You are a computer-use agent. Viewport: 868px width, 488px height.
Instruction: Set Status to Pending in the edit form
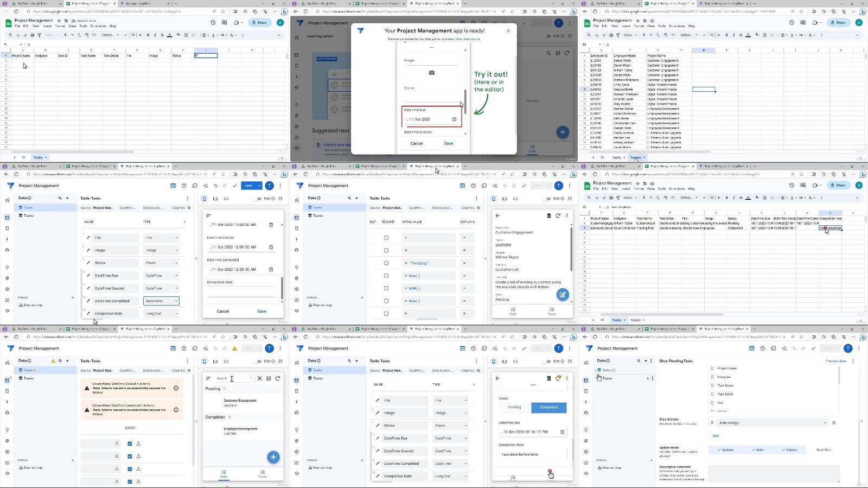point(514,407)
